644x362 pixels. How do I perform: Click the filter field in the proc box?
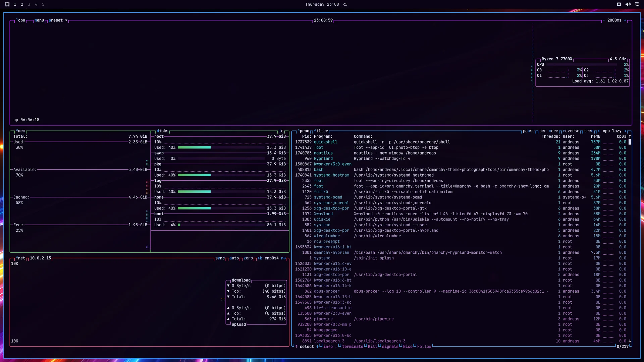[321, 131]
